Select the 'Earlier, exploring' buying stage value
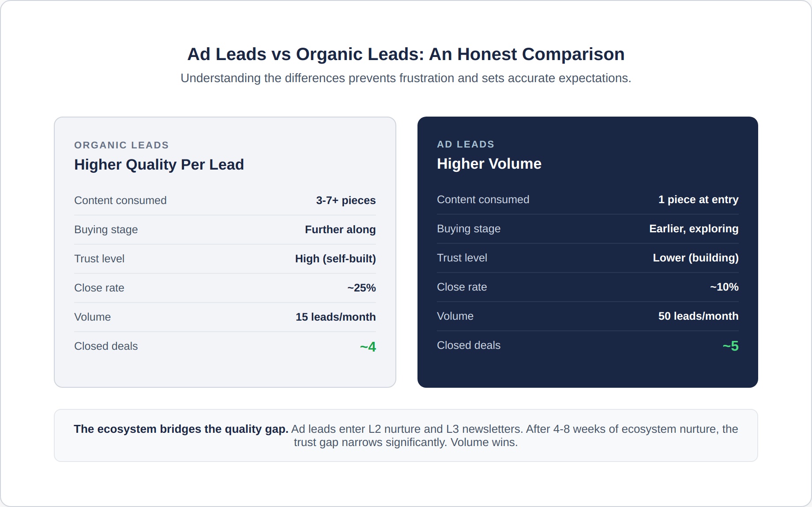This screenshot has width=812, height=507. pos(693,229)
